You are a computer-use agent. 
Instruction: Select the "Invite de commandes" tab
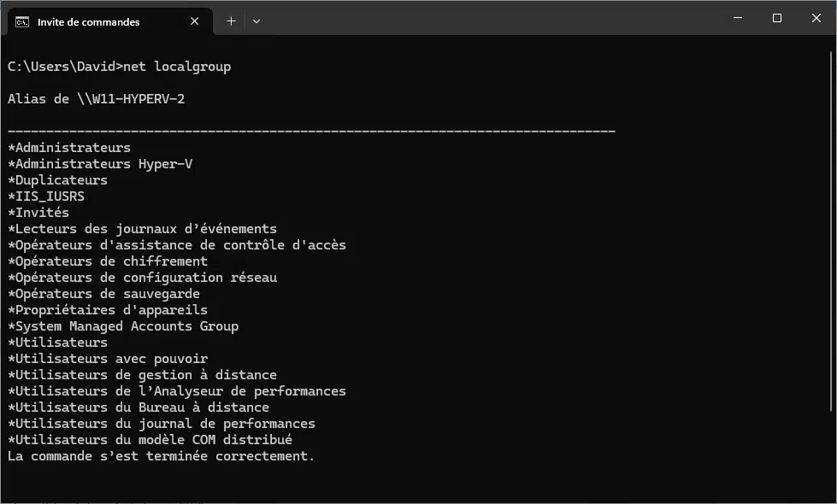point(103,21)
